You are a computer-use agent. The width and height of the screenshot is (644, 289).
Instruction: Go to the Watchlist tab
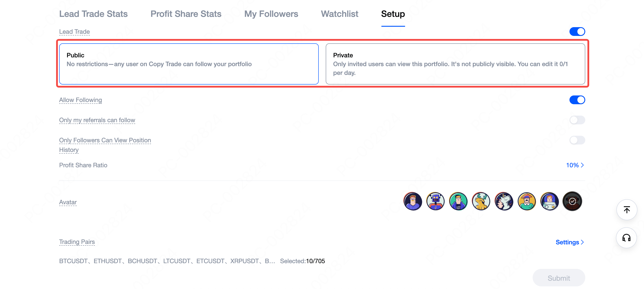coord(340,14)
